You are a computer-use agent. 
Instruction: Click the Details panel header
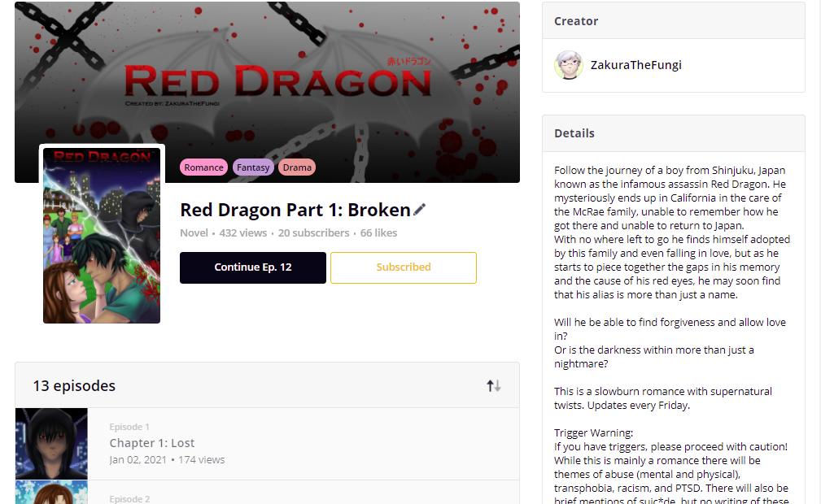click(674, 133)
